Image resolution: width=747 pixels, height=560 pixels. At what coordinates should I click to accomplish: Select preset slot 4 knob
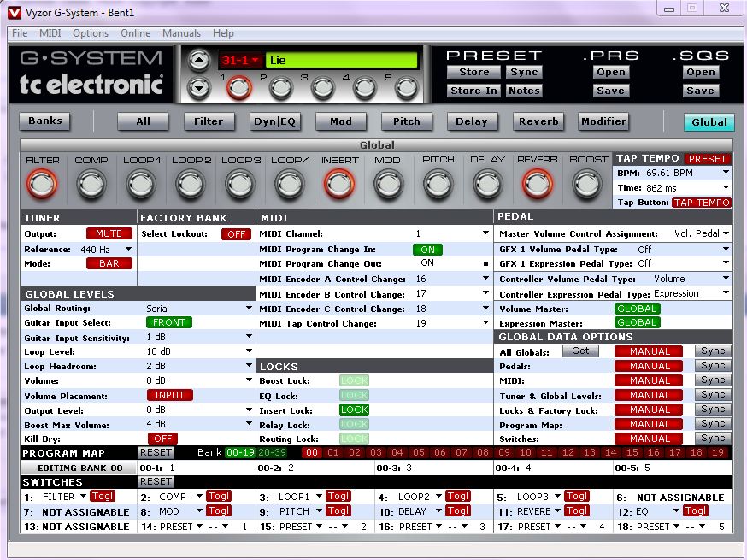(x=364, y=88)
